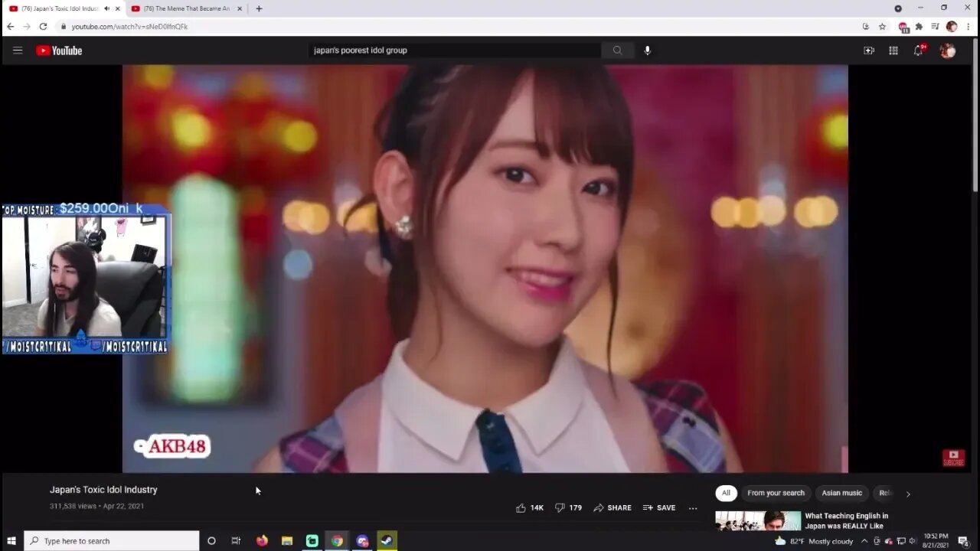Click the main video player
The height and width of the screenshot is (551, 980).
pos(485,269)
